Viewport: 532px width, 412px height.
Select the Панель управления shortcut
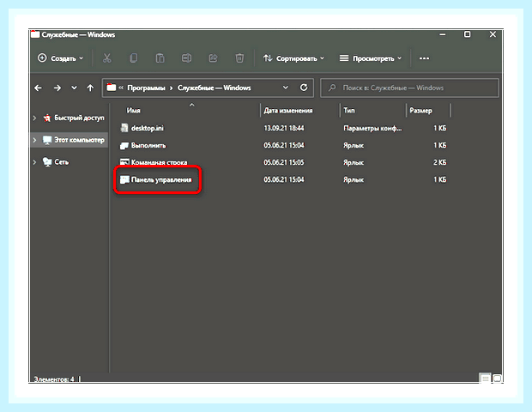(161, 179)
